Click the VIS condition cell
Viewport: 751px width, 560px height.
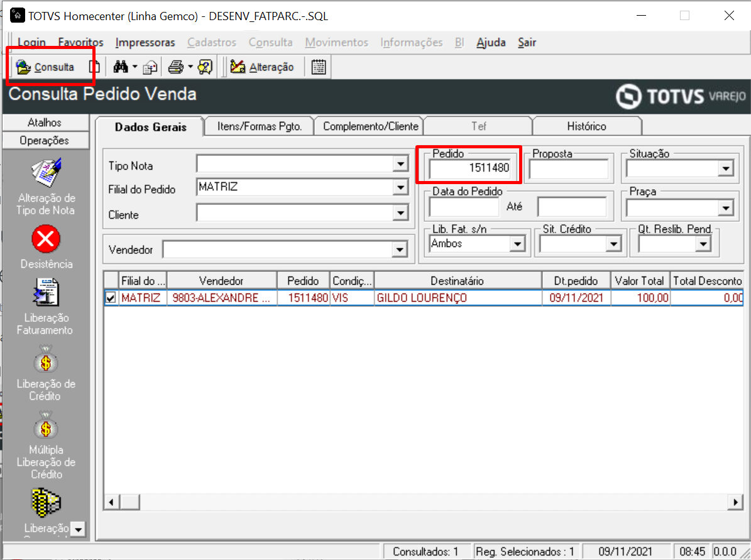click(352, 298)
